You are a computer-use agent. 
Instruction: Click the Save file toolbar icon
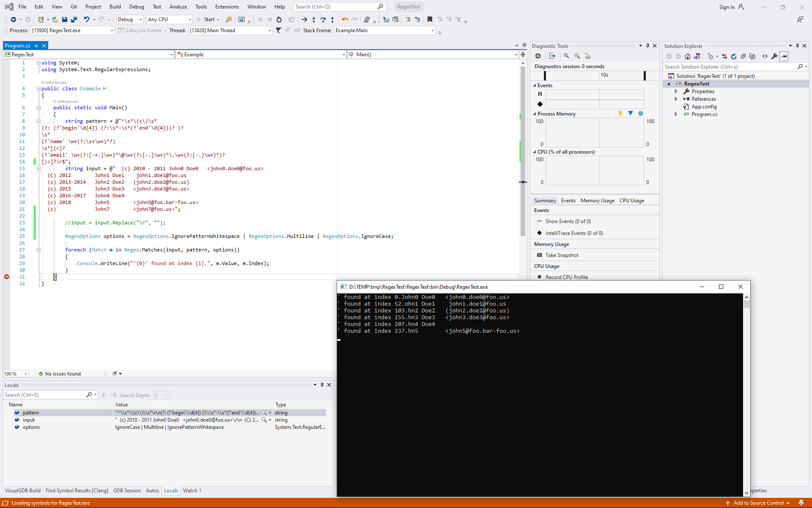pos(65,19)
